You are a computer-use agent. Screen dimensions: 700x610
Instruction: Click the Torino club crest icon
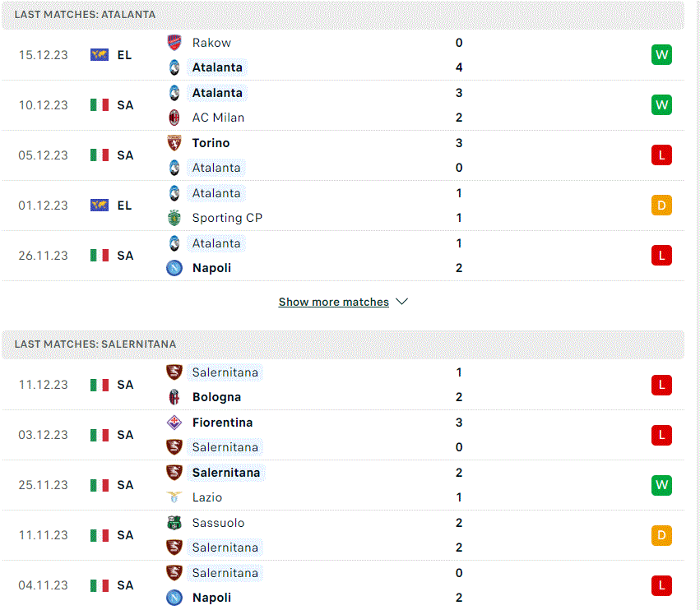tap(174, 143)
